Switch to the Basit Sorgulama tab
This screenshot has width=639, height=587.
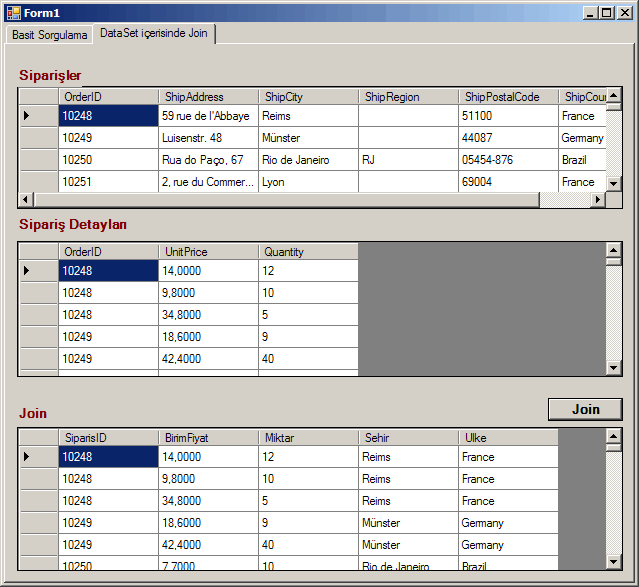tap(49, 34)
